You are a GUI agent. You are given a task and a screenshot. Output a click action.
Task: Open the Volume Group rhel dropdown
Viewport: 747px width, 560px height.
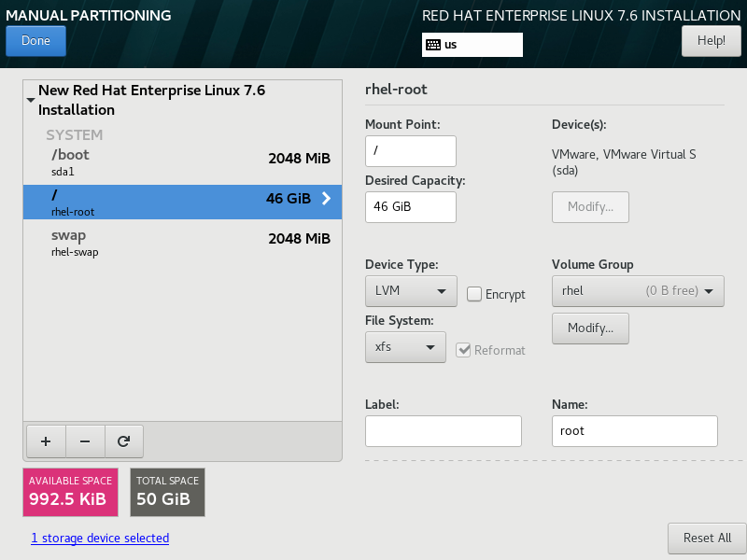[638, 291]
